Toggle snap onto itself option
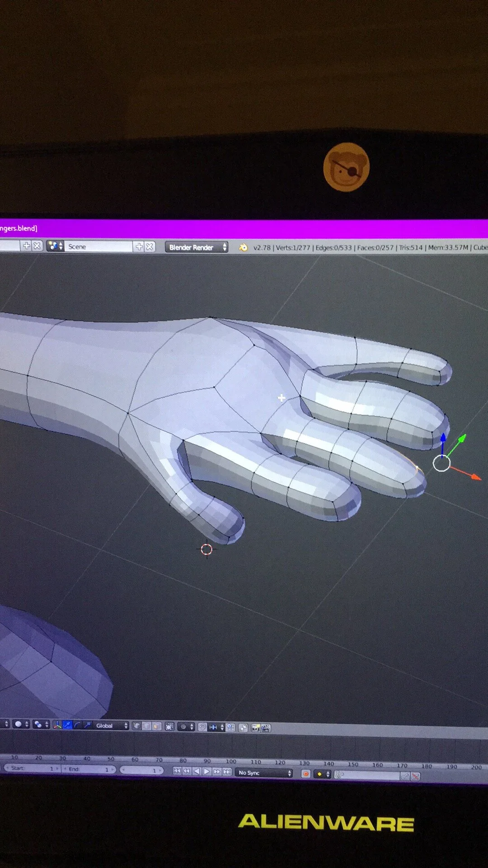This screenshot has width=488, height=868. (230, 727)
